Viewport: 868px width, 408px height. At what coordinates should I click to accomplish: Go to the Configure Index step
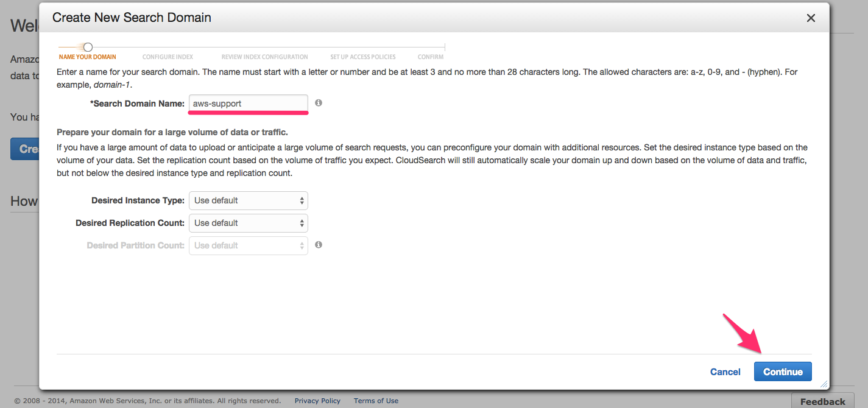(168, 57)
